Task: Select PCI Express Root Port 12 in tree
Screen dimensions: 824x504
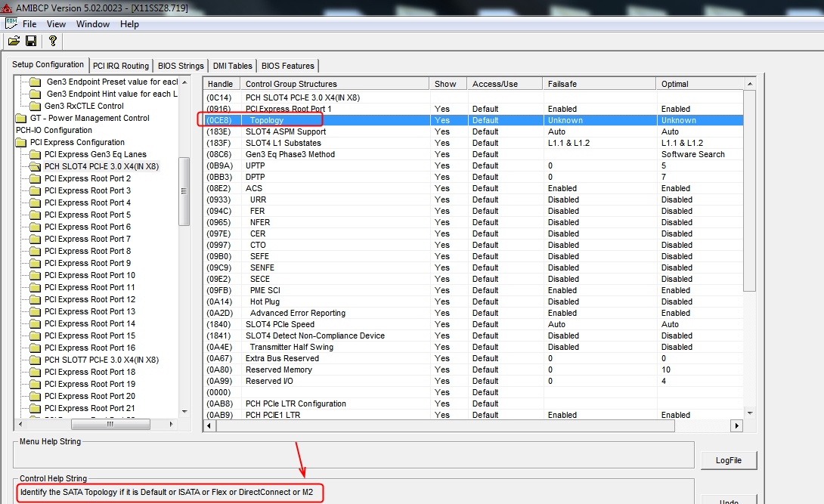Action: [x=90, y=299]
